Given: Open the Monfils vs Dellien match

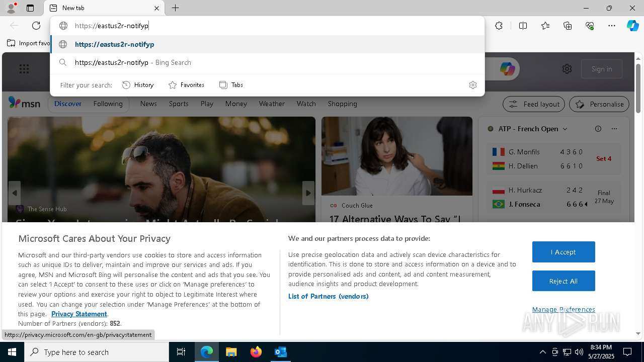Looking at the screenshot, I should 553,159.
